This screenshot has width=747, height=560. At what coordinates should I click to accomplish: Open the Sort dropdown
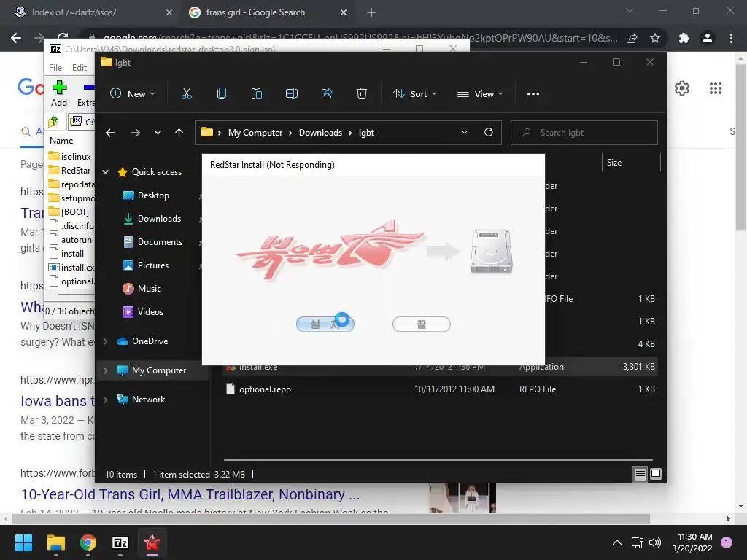tap(414, 94)
